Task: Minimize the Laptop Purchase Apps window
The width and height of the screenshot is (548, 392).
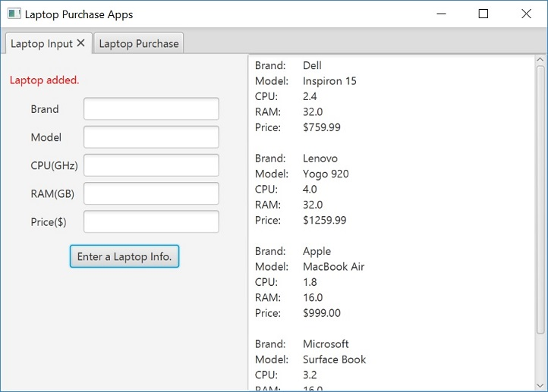Action: tap(441, 14)
